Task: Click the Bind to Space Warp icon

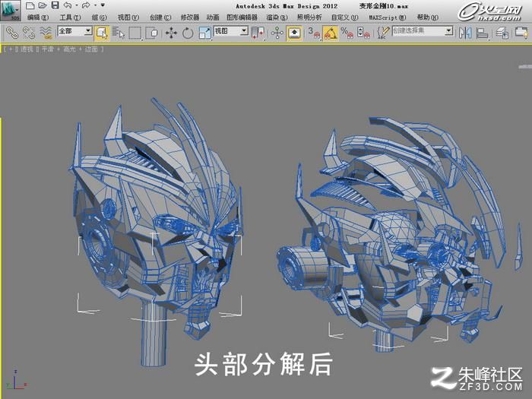Action: tap(46, 33)
